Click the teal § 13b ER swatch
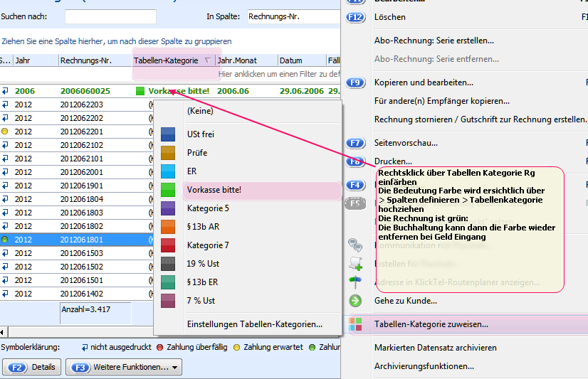This screenshot has height=379, width=588. pos(168,282)
